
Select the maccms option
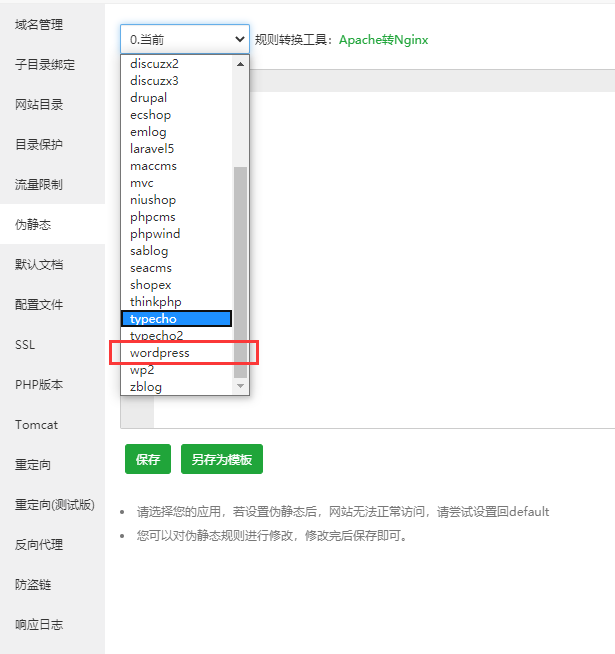coord(176,166)
